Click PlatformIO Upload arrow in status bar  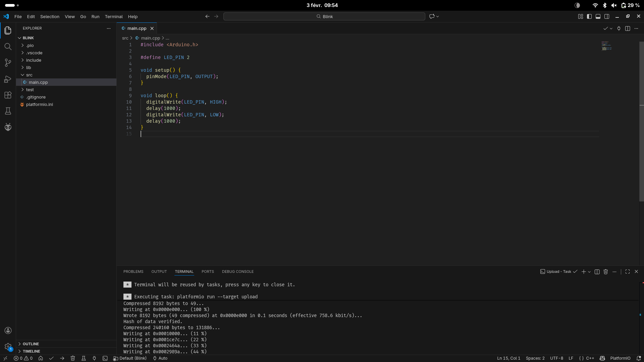(x=62, y=358)
